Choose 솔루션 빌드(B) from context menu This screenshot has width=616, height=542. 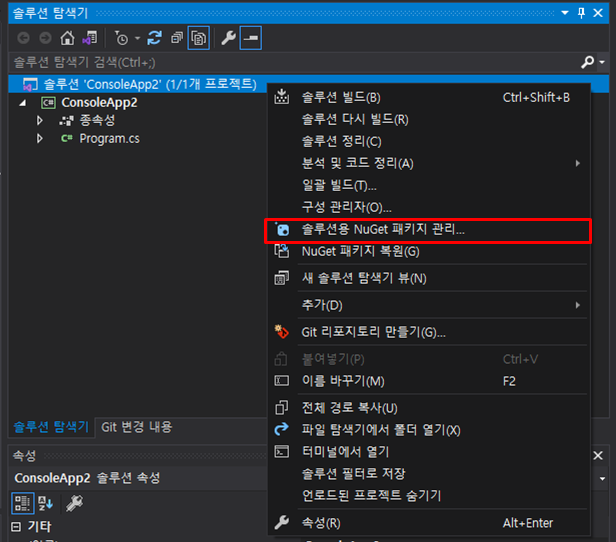[429, 97]
